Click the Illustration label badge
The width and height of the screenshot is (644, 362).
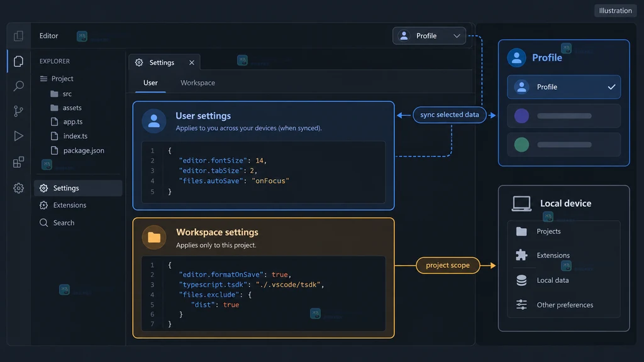[615, 11]
